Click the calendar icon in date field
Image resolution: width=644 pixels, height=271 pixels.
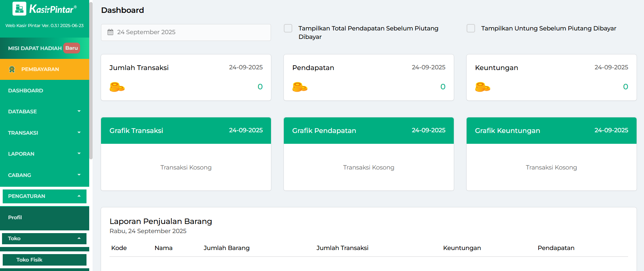click(x=110, y=32)
